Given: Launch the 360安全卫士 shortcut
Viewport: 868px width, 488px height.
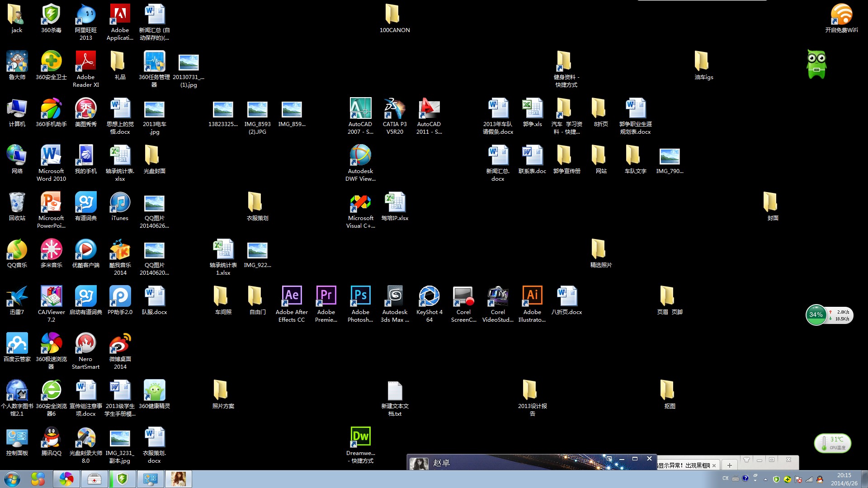Looking at the screenshot, I should [51, 65].
